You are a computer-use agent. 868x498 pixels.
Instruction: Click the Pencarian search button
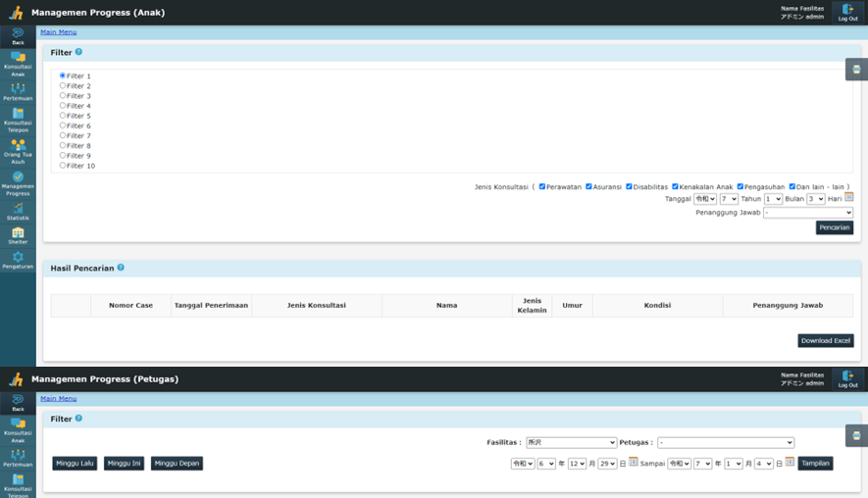click(x=834, y=227)
